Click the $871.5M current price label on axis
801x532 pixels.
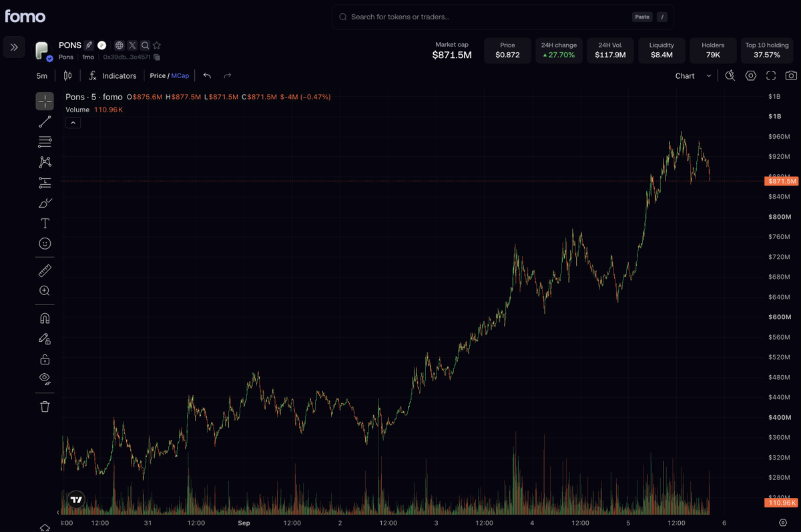tap(781, 181)
